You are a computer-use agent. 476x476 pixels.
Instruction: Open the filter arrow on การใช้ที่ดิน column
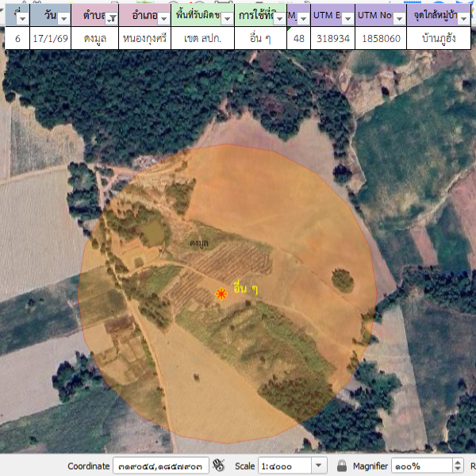(x=278, y=18)
